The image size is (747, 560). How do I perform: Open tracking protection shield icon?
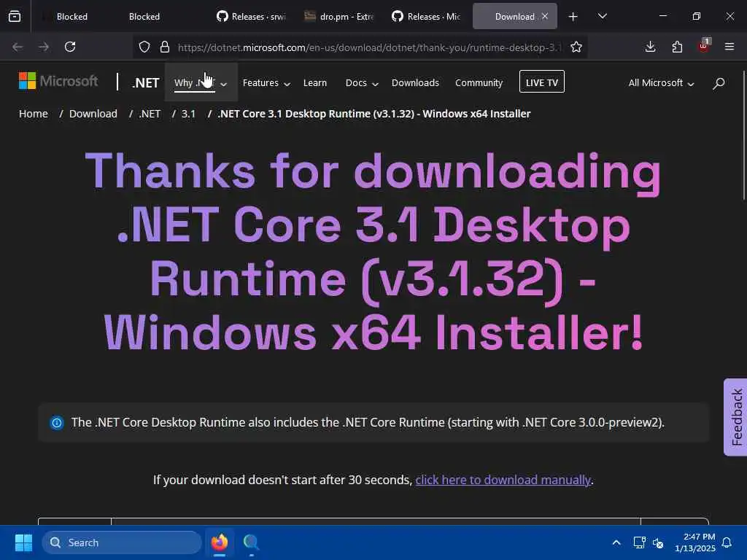pyautogui.click(x=144, y=47)
